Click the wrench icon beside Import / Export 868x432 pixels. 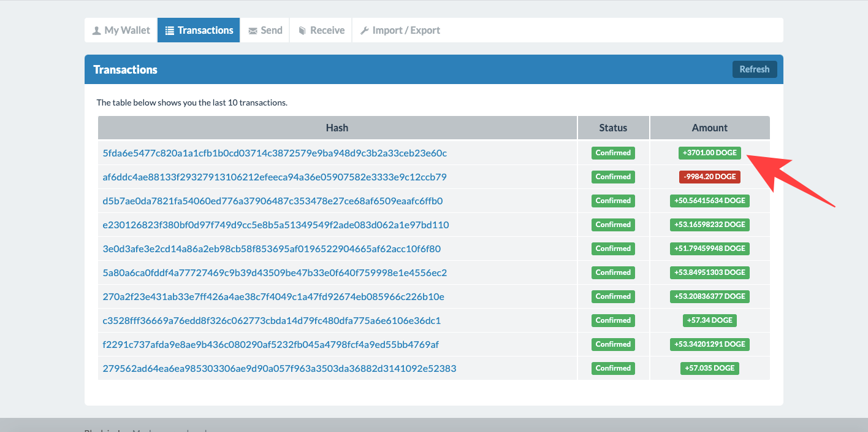pyautogui.click(x=364, y=31)
